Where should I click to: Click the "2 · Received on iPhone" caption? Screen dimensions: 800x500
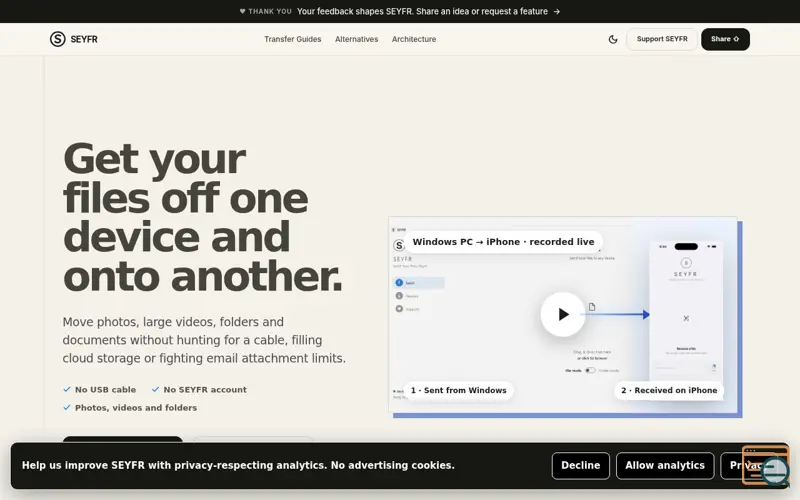coord(669,390)
